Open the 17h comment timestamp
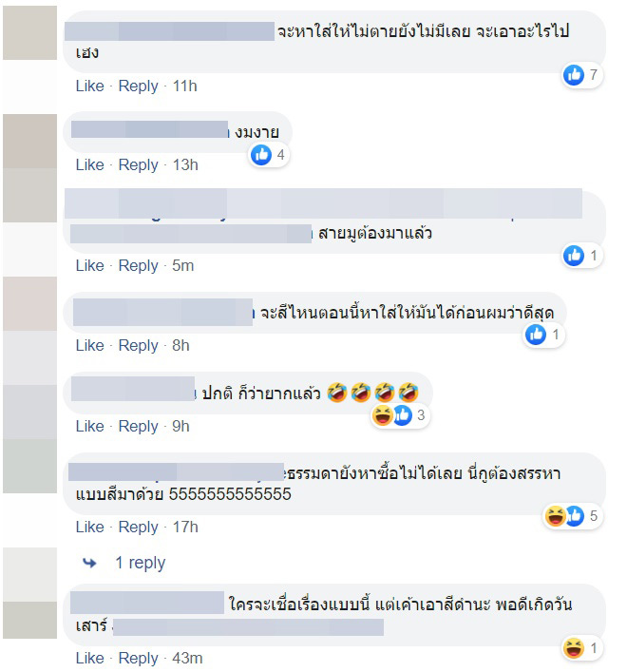Screen dimensions: 627x672 coord(185,527)
